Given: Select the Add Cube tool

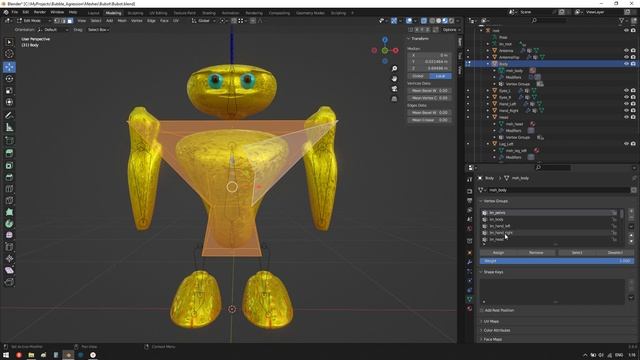Looking at the screenshot, I should (x=9, y=141).
